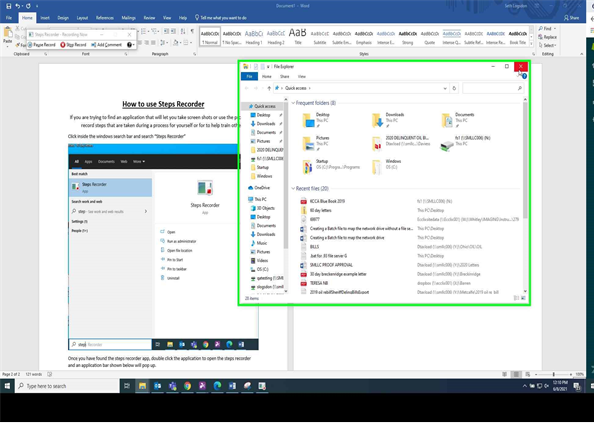
Task: Stop Record in Steps Recorder
Action: (x=73, y=45)
